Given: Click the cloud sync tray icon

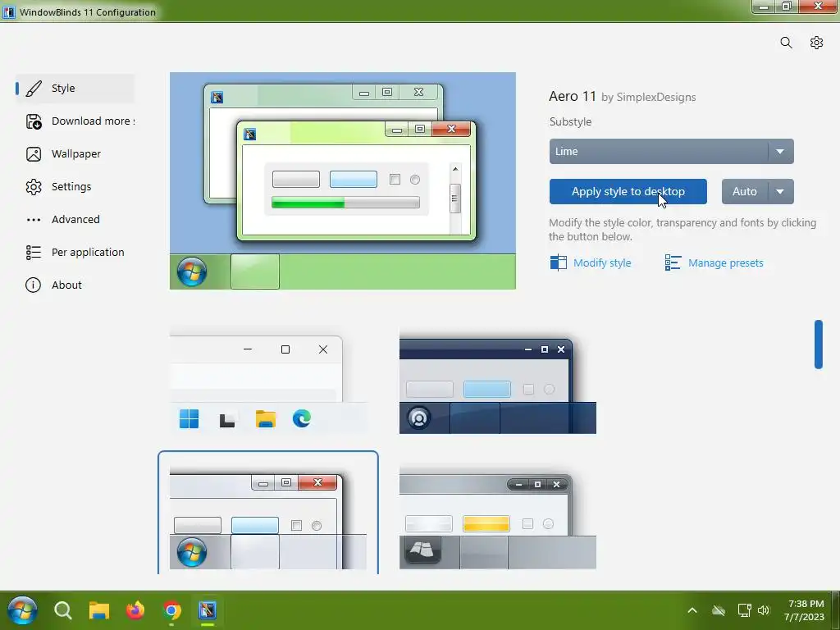Looking at the screenshot, I should tap(719, 610).
